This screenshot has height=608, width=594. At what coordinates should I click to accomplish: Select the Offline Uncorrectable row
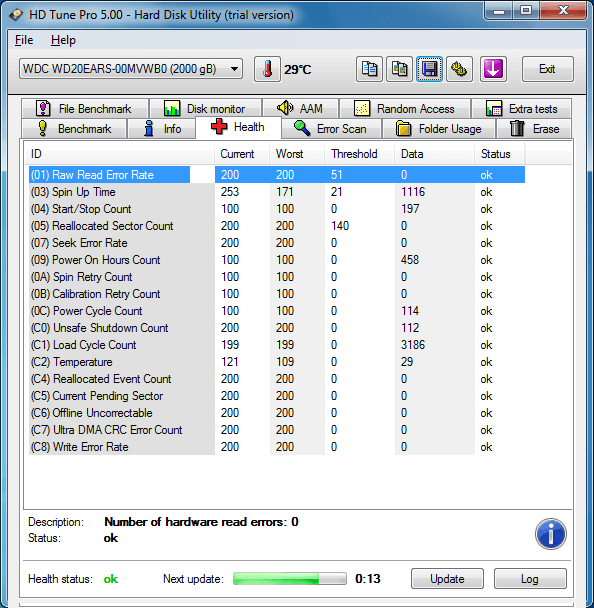pyautogui.click(x=277, y=413)
